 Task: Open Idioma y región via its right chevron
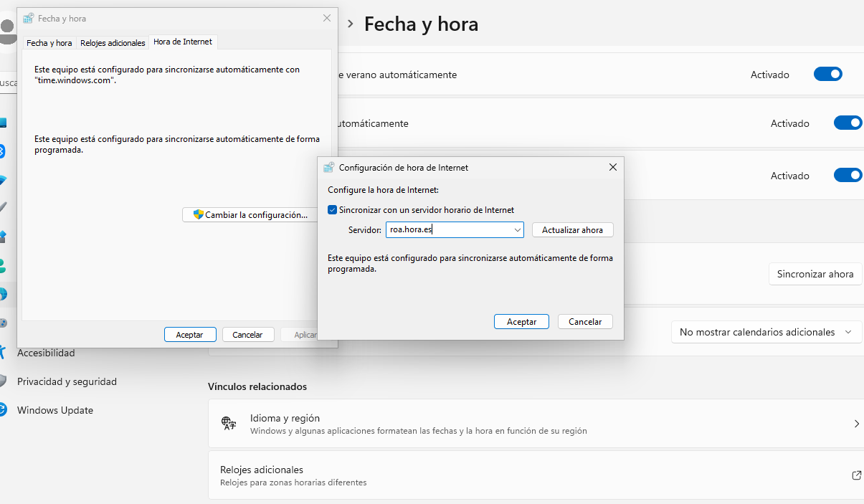pyautogui.click(x=856, y=424)
